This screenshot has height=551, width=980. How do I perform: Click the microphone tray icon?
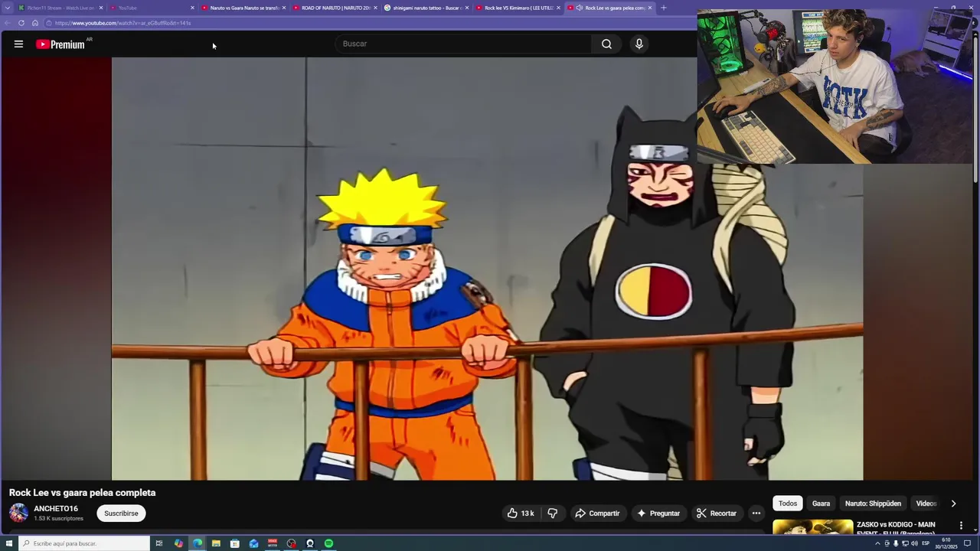(896, 543)
